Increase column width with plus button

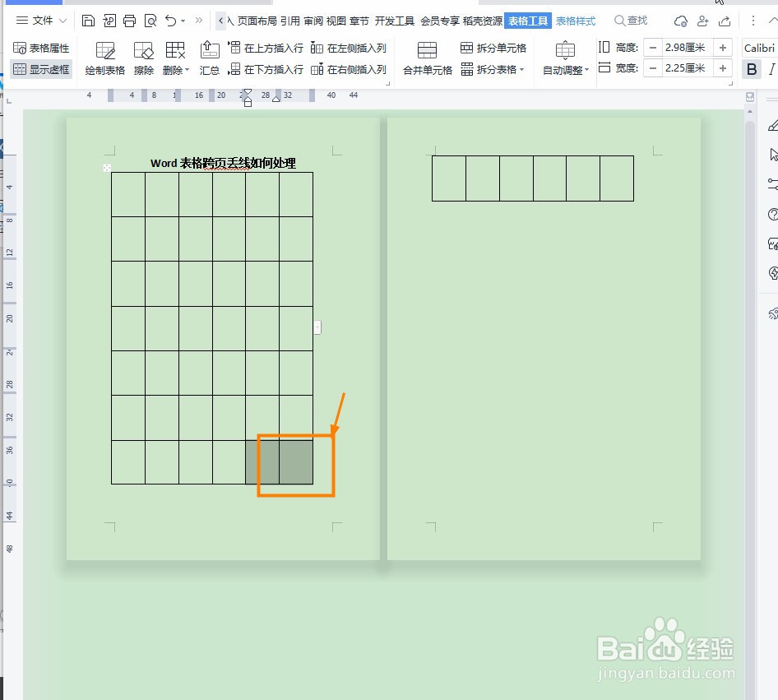(x=723, y=68)
